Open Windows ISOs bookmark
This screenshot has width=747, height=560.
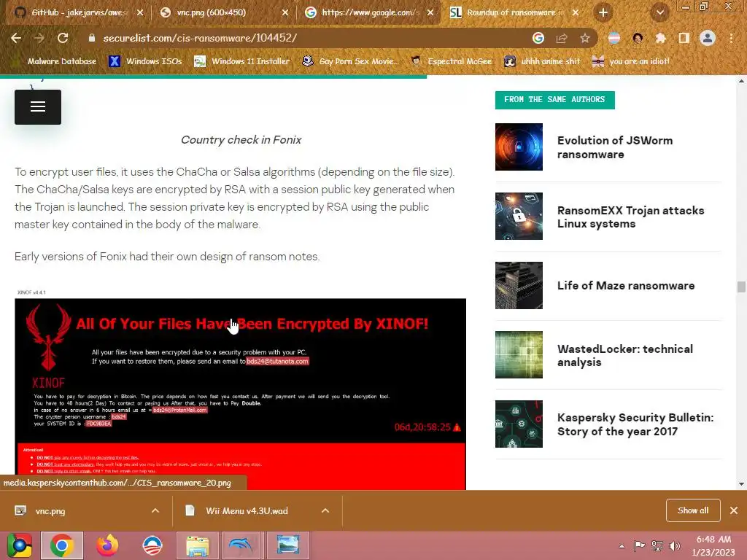click(x=146, y=61)
